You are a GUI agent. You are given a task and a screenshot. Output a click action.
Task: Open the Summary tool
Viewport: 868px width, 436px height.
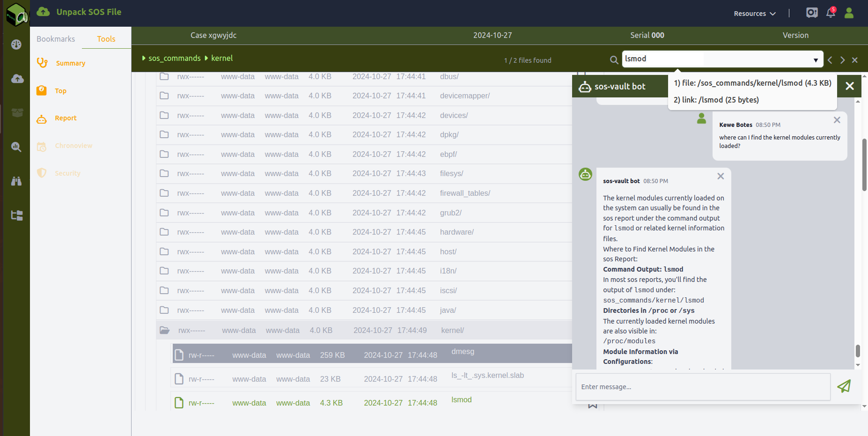(71, 63)
